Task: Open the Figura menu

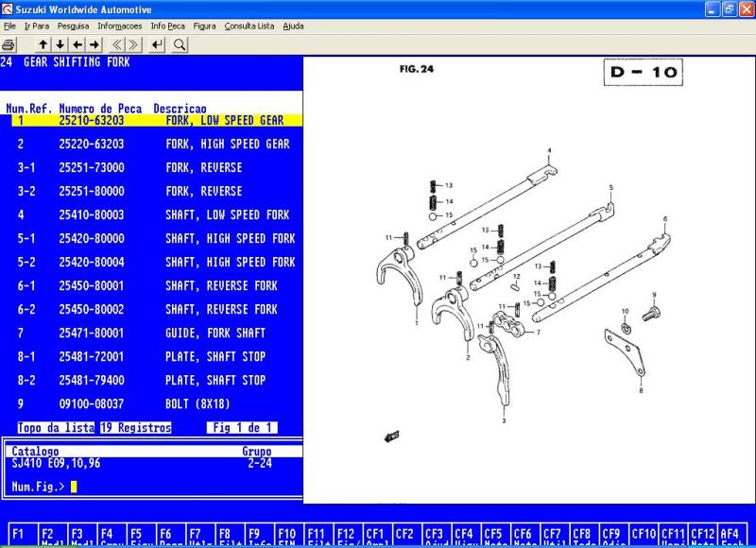Action: [x=204, y=26]
